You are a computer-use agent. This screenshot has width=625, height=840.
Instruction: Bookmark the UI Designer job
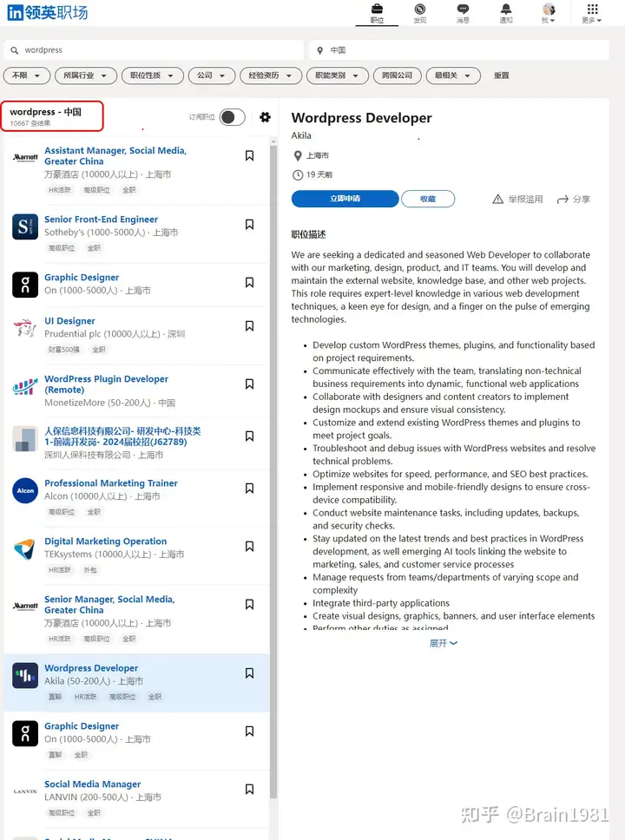(x=249, y=325)
